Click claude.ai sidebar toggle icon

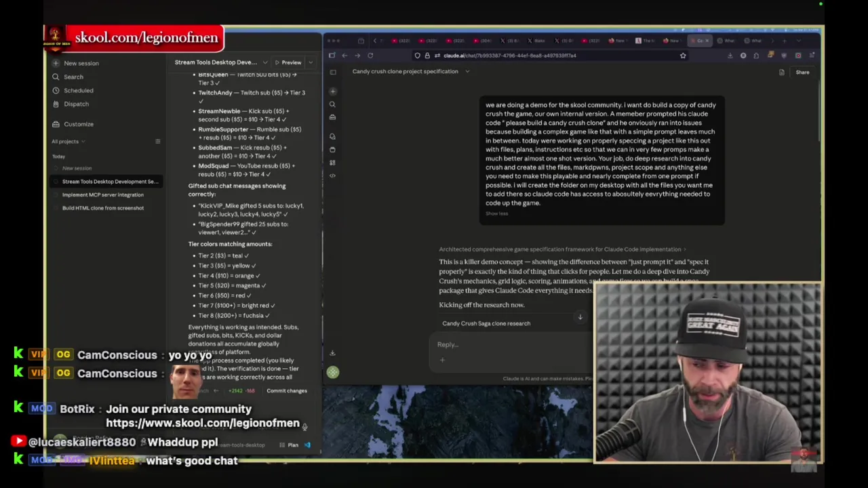(x=333, y=72)
